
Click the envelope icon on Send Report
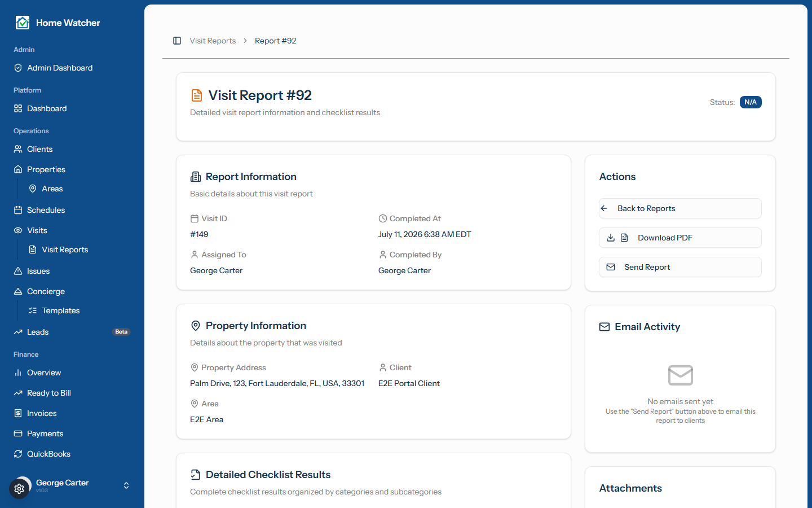coord(611,267)
